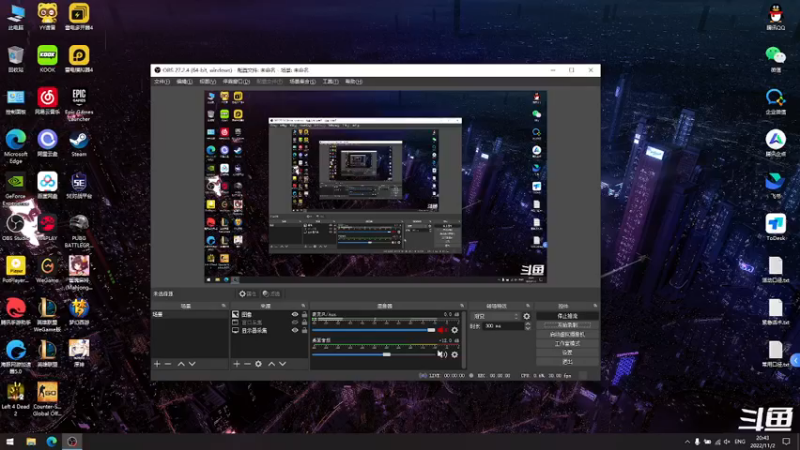The width and height of the screenshot is (800, 450).
Task: Open mic audio track settings gear
Action: coord(455,330)
